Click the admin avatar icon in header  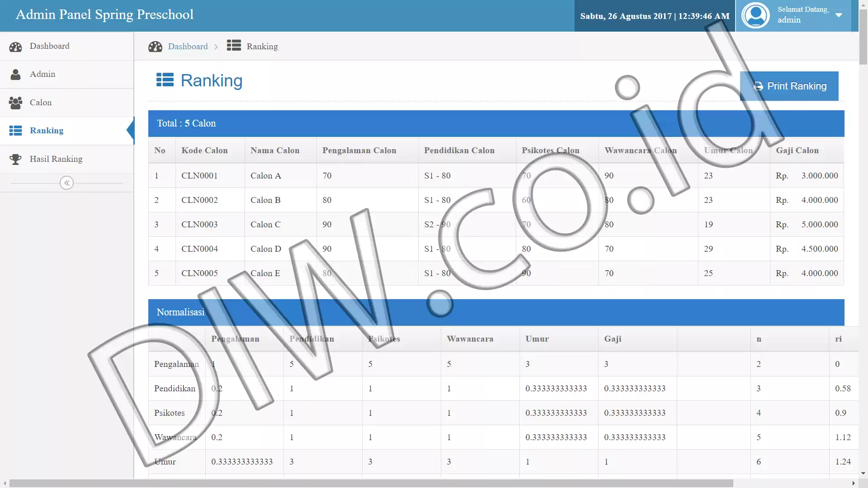pos(755,15)
